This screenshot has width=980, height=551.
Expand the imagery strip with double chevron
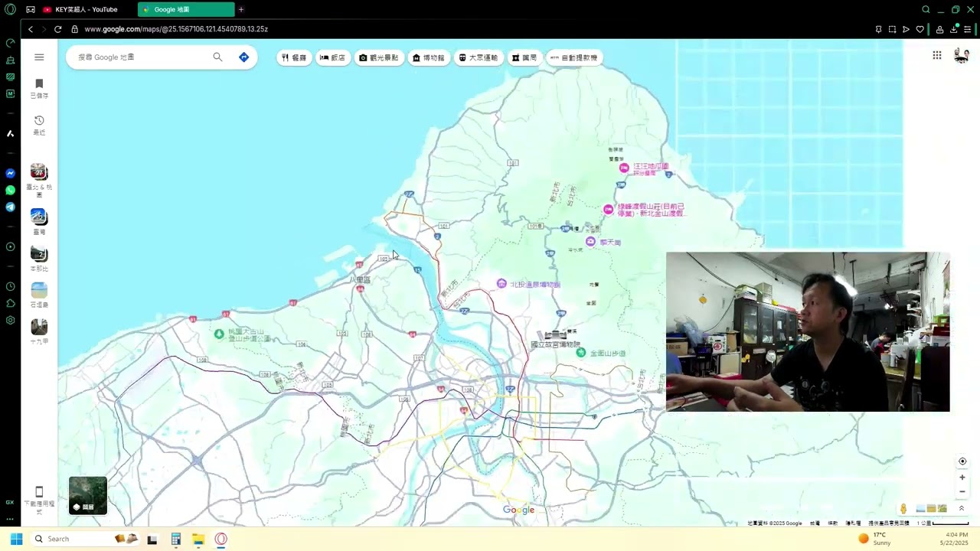pos(962,509)
